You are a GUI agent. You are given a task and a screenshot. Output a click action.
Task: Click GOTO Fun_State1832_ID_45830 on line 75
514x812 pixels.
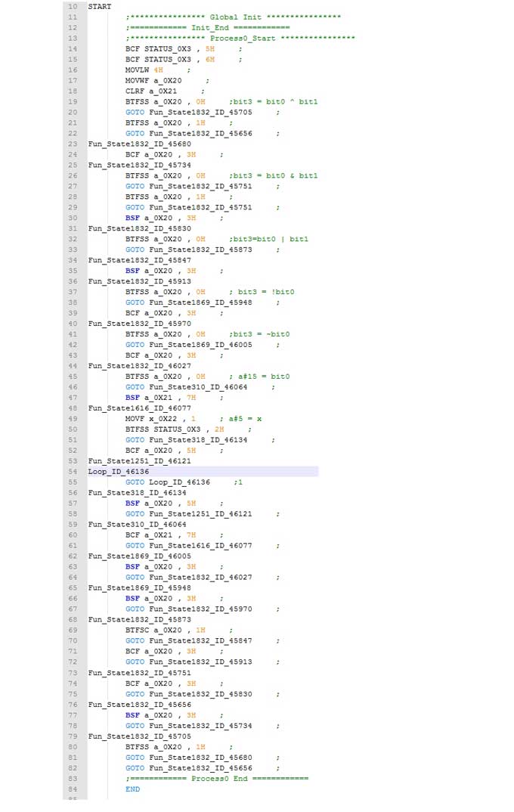point(188,695)
